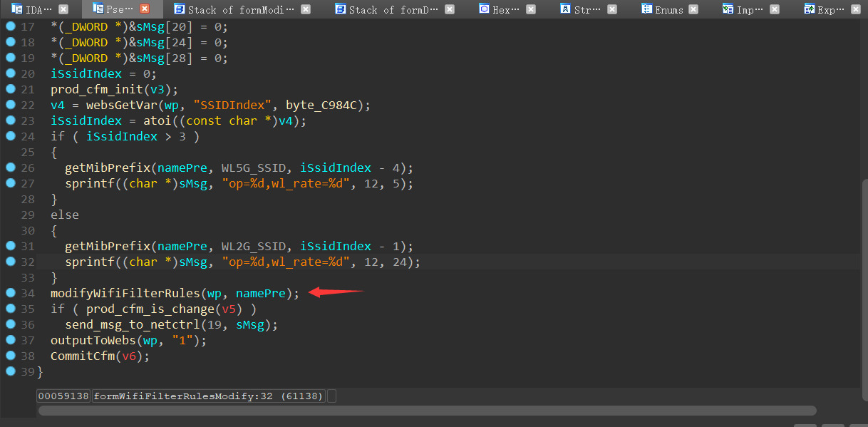Viewport: 868px width, 427px height.
Task: Toggle breakpoint dot on line 27
Action: tap(10, 182)
